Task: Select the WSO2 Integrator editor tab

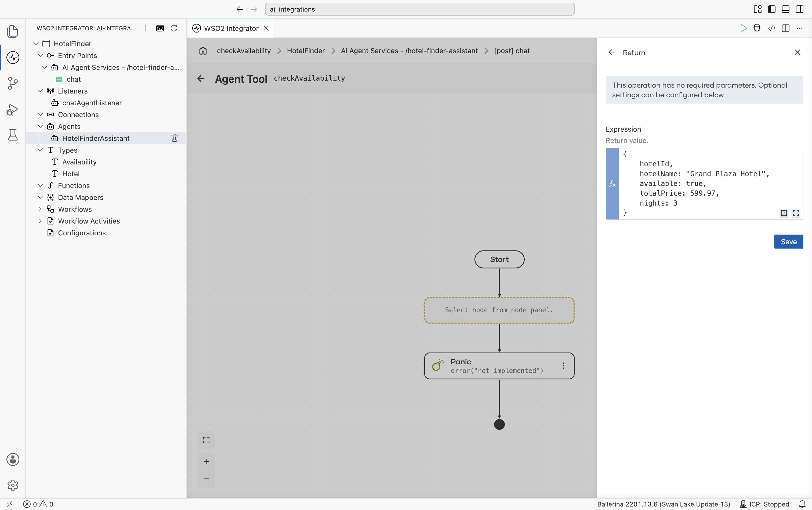Action: click(231, 28)
